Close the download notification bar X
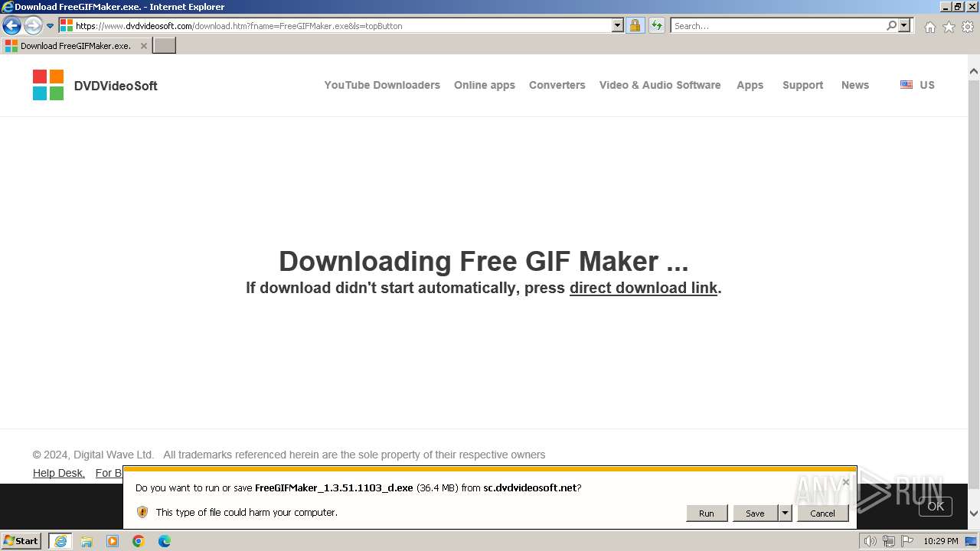Screen dimensions: 980x551 click(845, 482)
